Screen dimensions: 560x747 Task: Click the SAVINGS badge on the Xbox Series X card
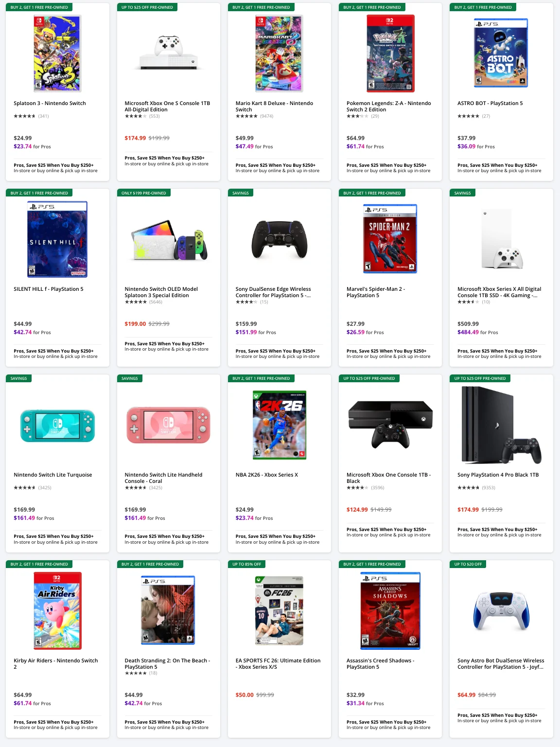tap(462, 193)
